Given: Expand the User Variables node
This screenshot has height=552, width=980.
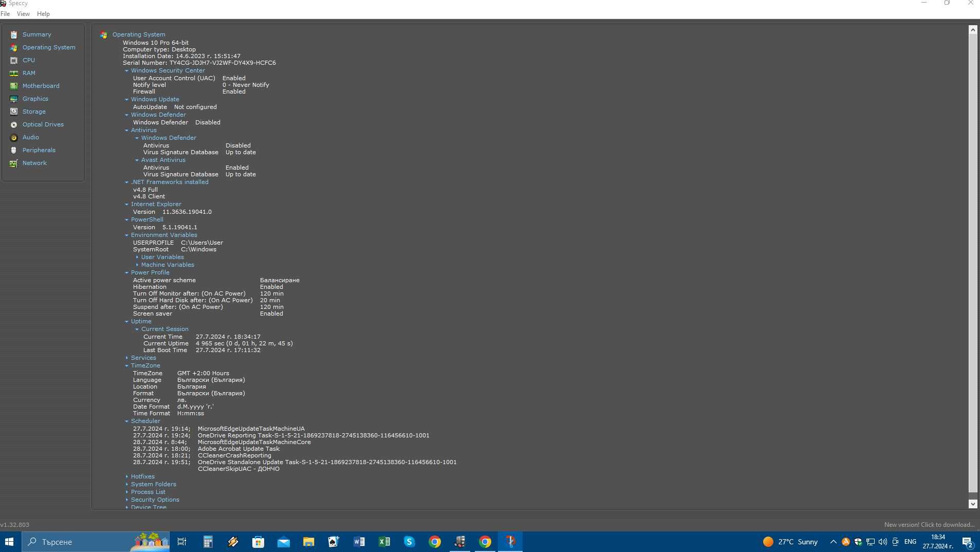Looking at the screenshot, I should tap(137, 257).
